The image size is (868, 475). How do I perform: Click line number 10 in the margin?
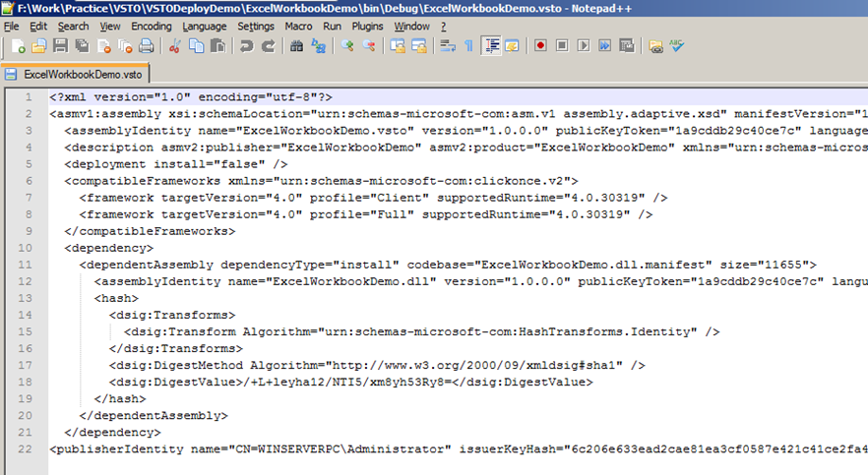click(26, 248)
